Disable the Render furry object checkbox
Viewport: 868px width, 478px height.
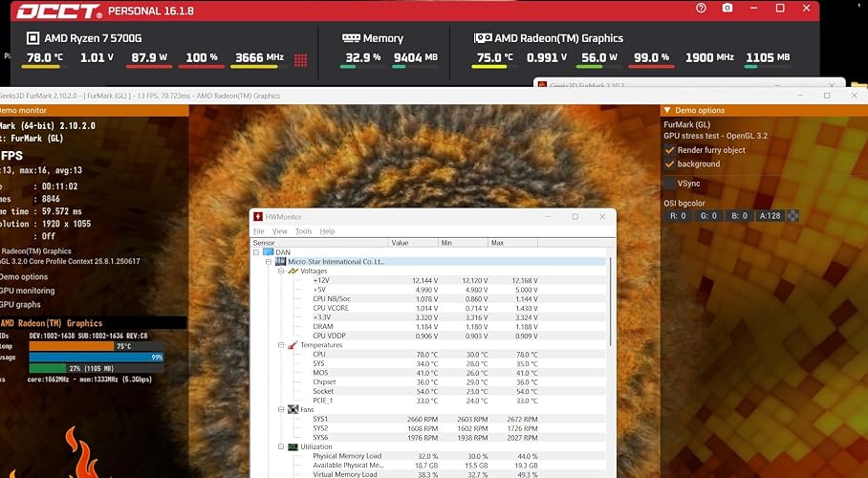pyautogui.click(x=670, y=150)
